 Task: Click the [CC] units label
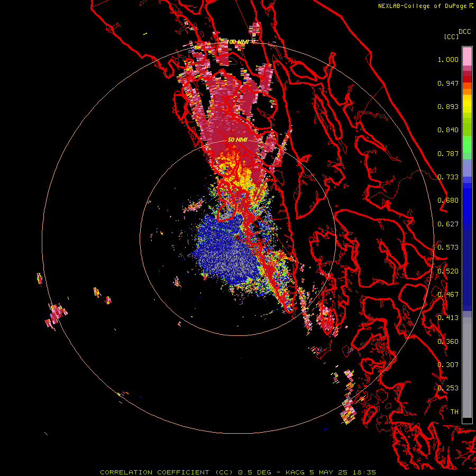[x=452, y=36]
